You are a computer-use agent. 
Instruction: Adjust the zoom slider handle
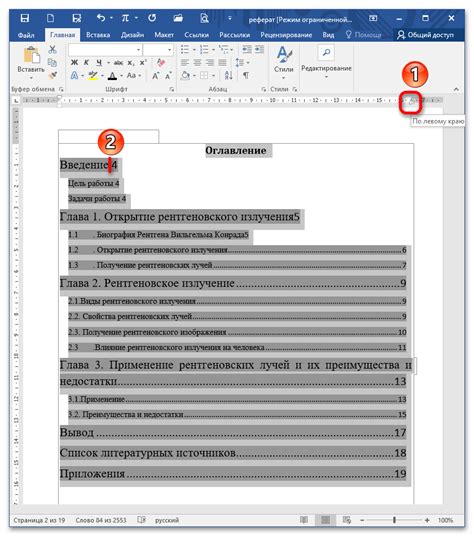tap(394, 520)
